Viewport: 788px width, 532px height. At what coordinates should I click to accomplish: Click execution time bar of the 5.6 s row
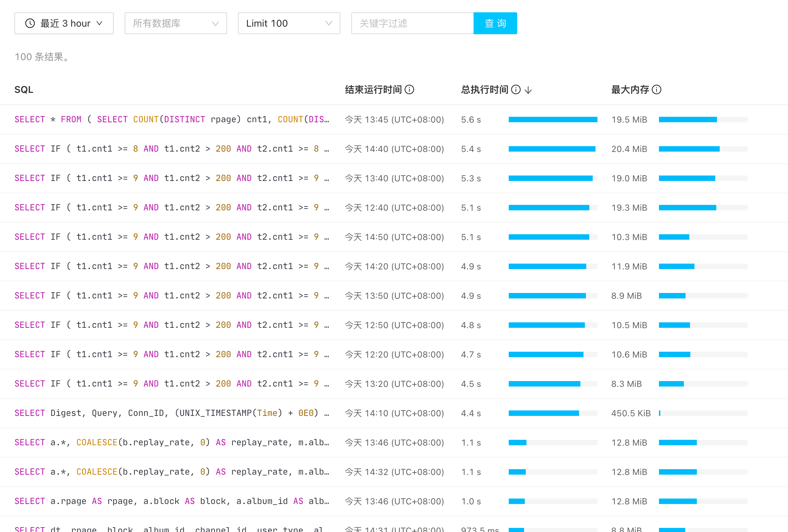pos(553,120)
